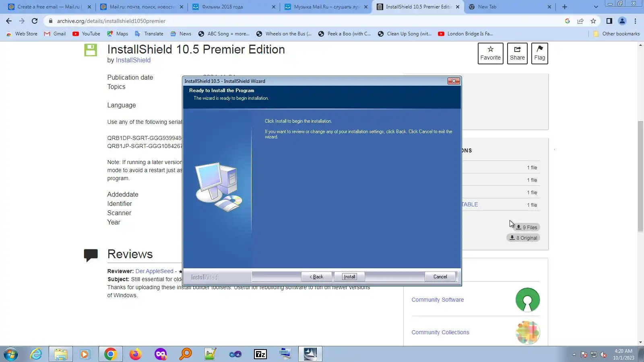644x362 pixels.
Task: Switch to the Музыка Mail.Ru tab
Action: (x=326, y=7)
